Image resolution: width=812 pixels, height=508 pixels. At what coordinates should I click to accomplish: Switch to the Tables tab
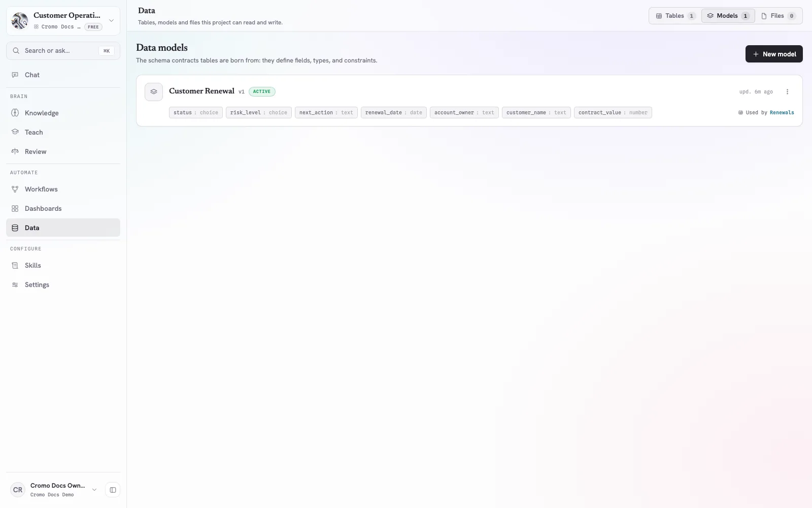point(675,16)
